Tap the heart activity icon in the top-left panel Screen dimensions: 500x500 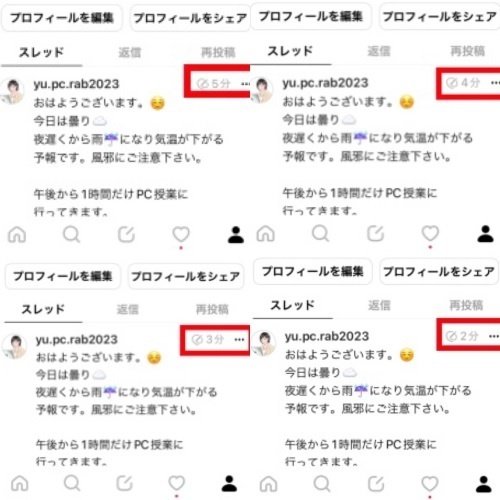(x=181, y=234)
